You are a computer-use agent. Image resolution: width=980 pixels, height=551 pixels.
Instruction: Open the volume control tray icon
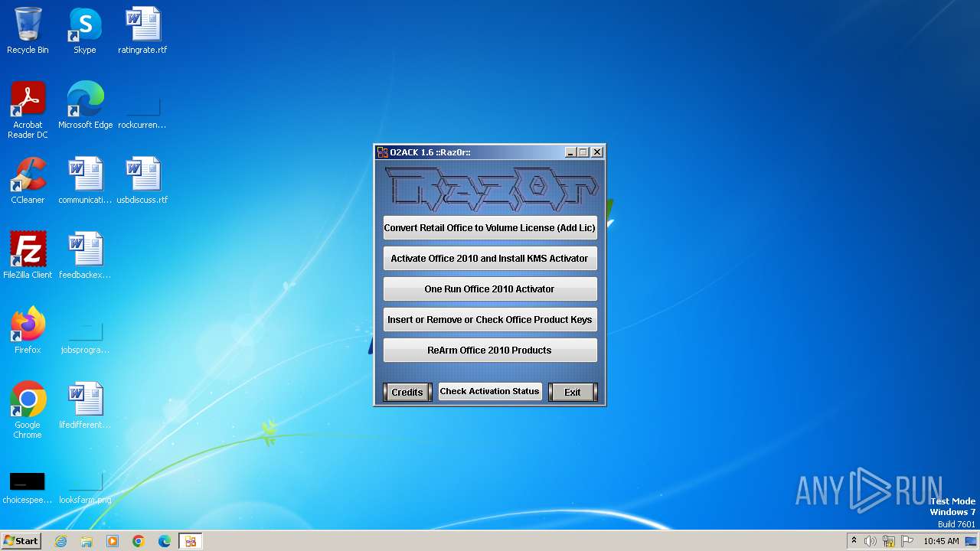[871, 541]
